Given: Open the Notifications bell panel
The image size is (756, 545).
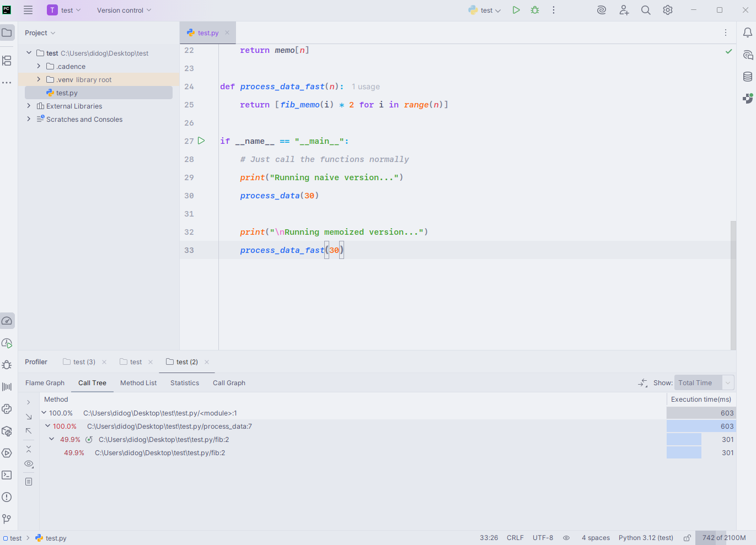Looking at the screenshot, I should click(748, 33).
